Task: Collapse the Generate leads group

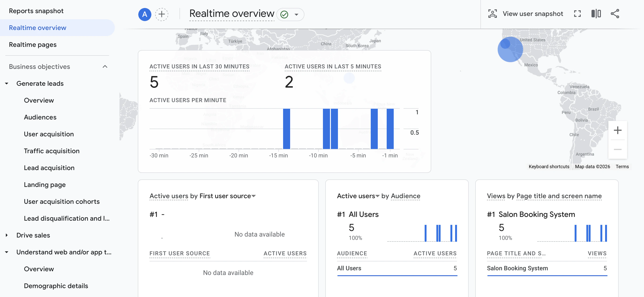Action: point(7,83)
